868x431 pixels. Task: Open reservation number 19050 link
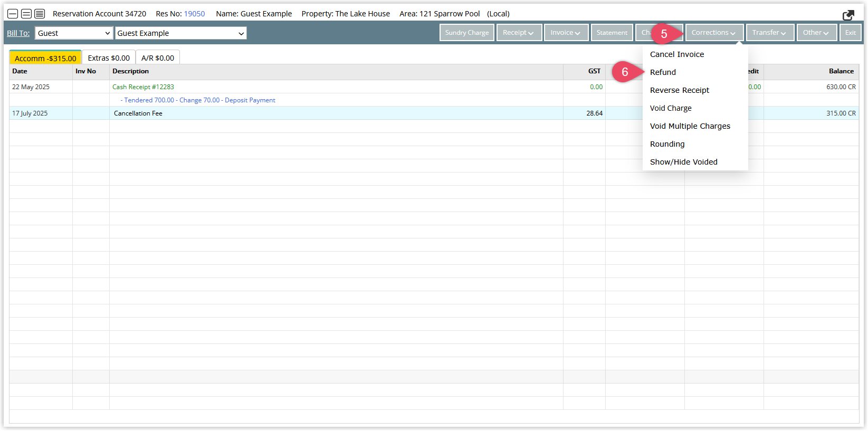[194, 14]
